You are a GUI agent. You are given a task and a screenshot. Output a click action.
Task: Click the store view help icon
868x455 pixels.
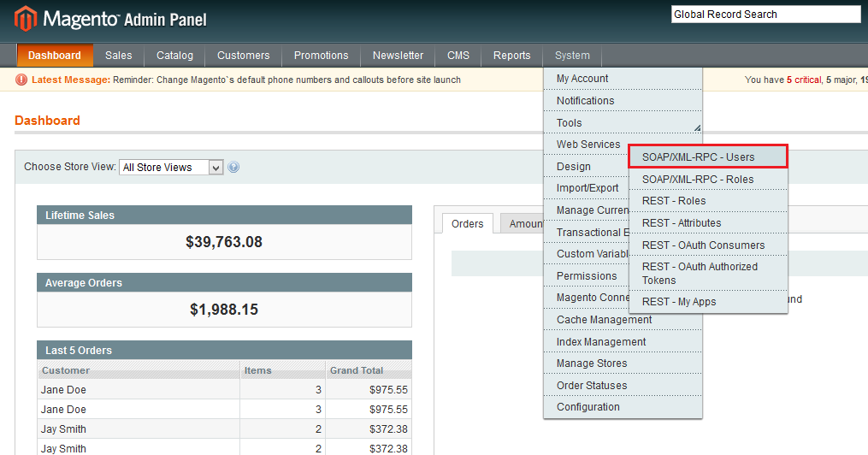coord(233,167)
